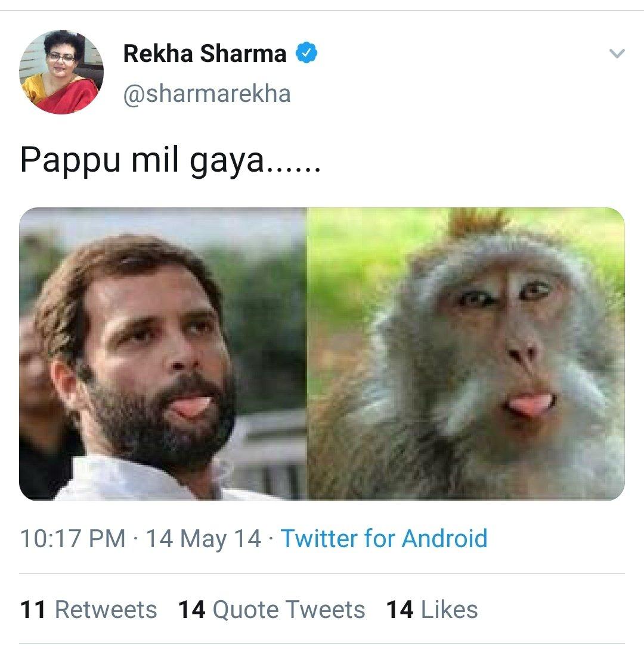The height and width of the screenshot is (652, 644).
Task: Click the man's protruding tongue in left photo
Action: [x=192, y=405]
